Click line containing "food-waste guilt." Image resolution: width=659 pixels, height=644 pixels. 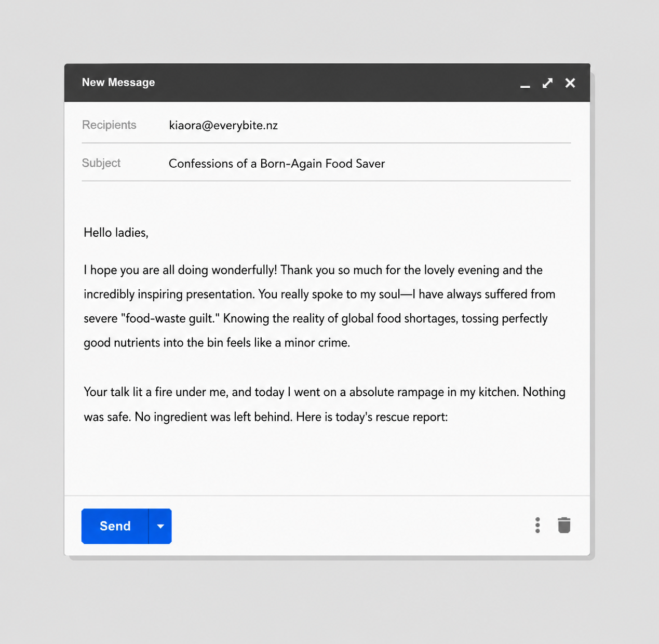[316, 318]
